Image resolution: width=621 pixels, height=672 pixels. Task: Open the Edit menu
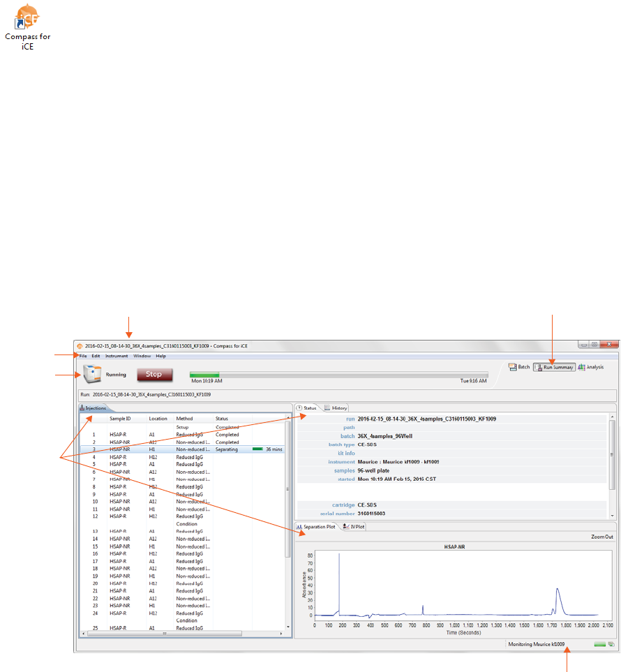tap(96, 356)
